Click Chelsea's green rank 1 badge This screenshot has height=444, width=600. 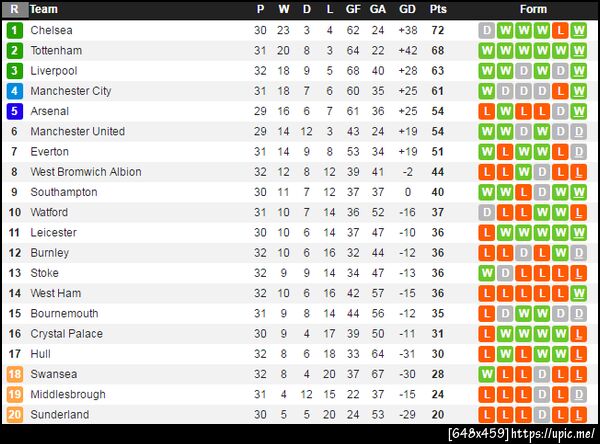coord(14,30)
